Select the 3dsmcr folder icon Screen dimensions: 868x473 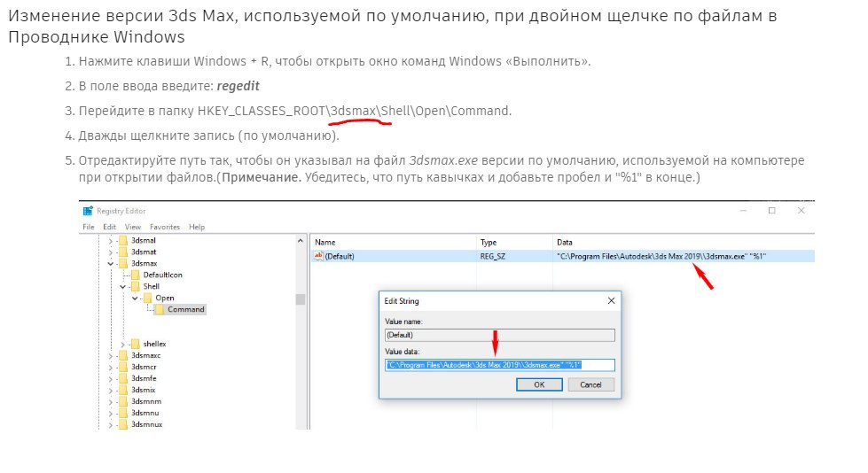pos(123,367)
